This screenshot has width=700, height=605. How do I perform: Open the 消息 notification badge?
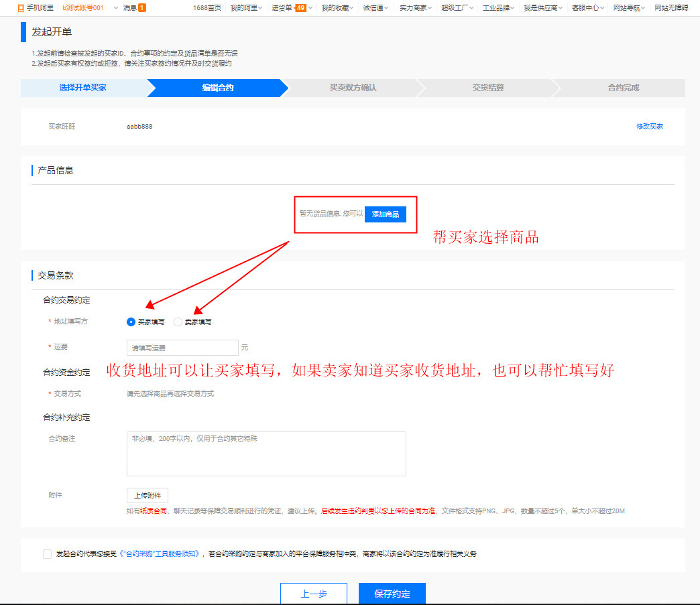point(141,8)
